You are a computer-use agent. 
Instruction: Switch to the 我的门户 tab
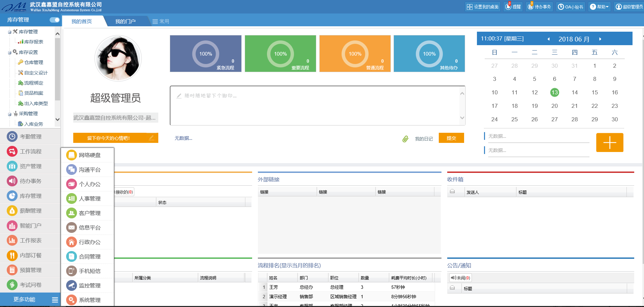coord(125,21)
